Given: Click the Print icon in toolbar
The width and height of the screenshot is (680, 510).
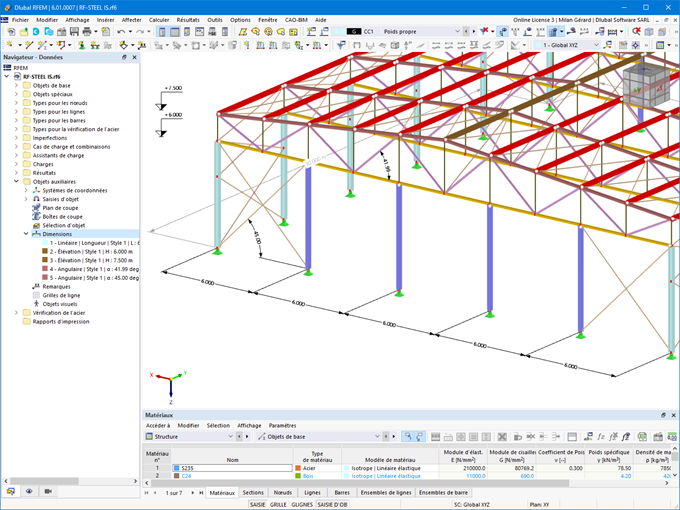Looking at the screenshot, I should click(87, 32).
